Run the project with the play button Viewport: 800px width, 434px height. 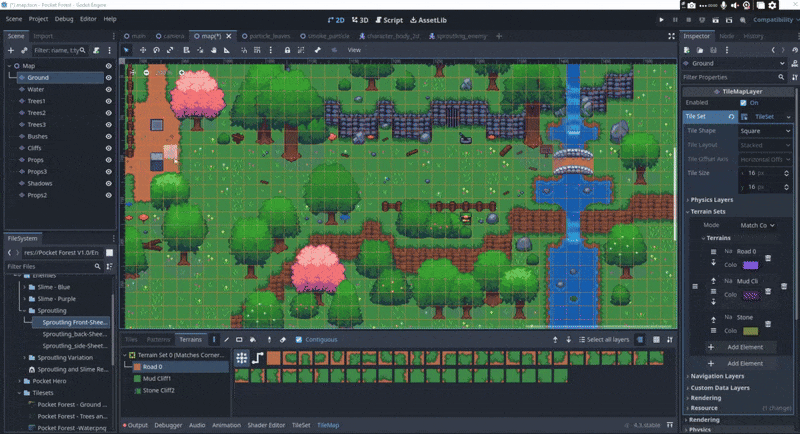click(661, 19)
